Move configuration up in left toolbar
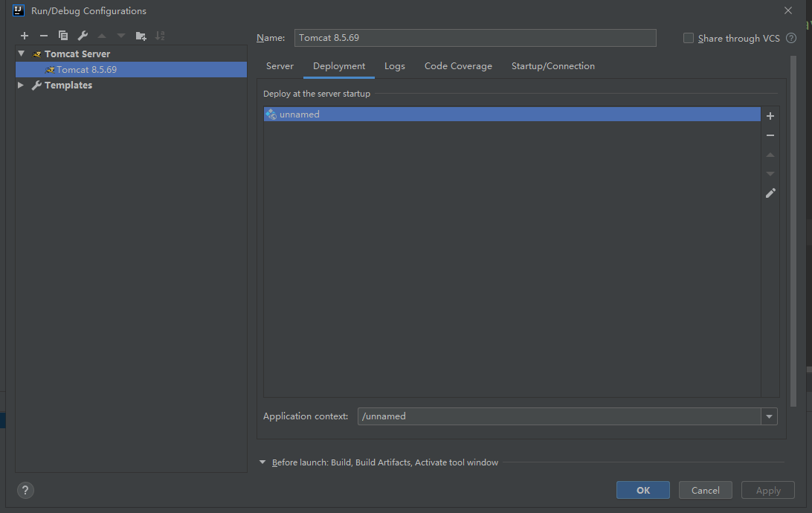812x513 pixels. [102, 36]
